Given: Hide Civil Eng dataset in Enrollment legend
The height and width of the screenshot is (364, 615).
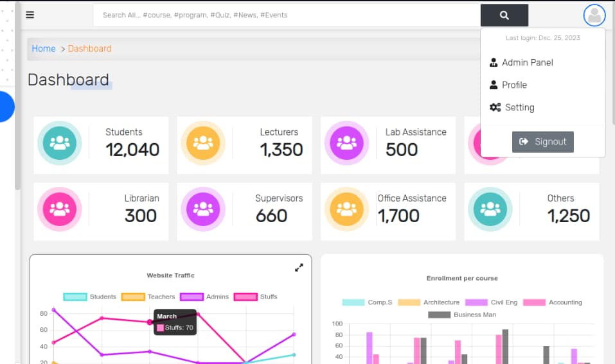Looking at the screenshot, I should 491,302.
